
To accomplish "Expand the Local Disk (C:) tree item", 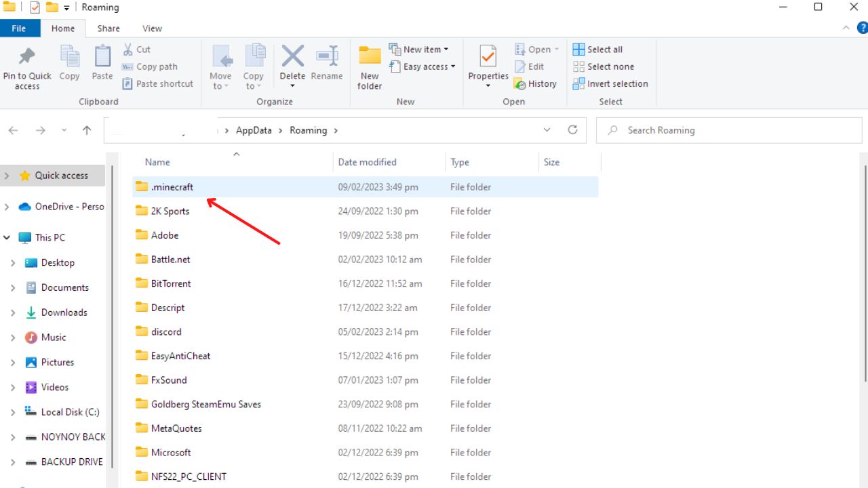I will [12, 411].
